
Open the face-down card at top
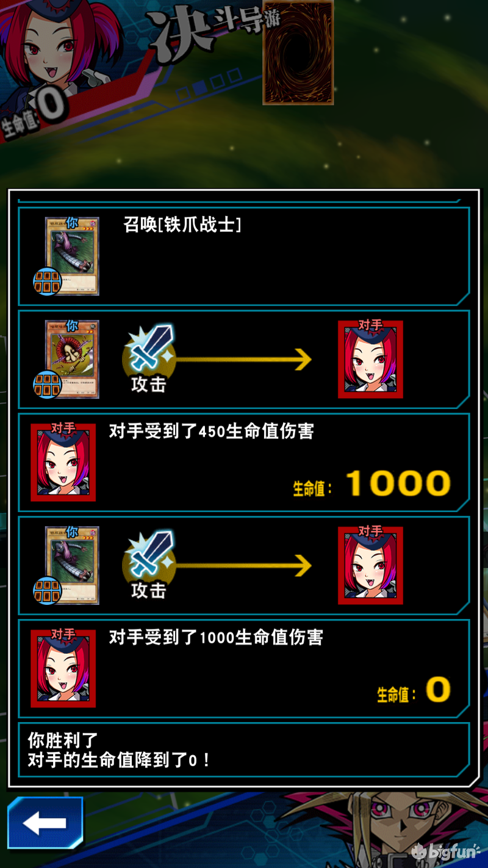(298, 52)
